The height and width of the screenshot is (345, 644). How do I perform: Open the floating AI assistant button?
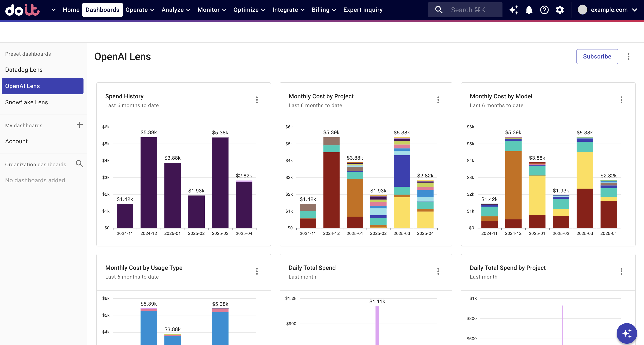(626, 333)
